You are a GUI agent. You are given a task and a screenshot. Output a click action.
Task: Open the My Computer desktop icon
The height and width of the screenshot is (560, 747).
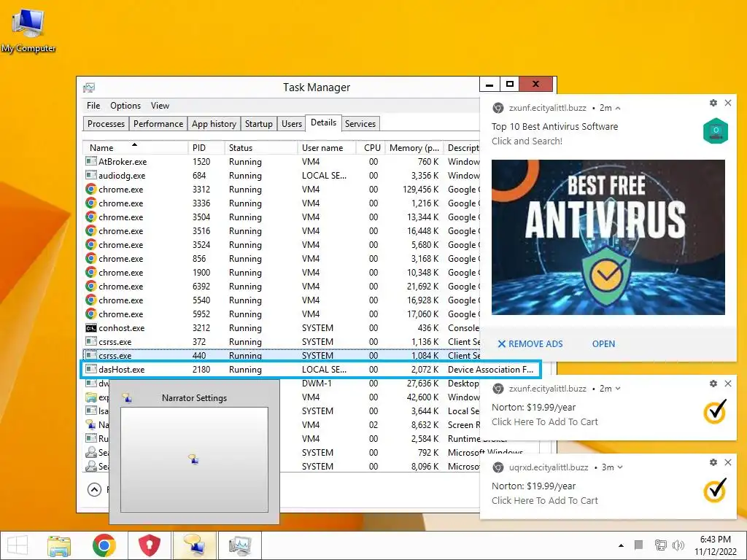point(28,30)
